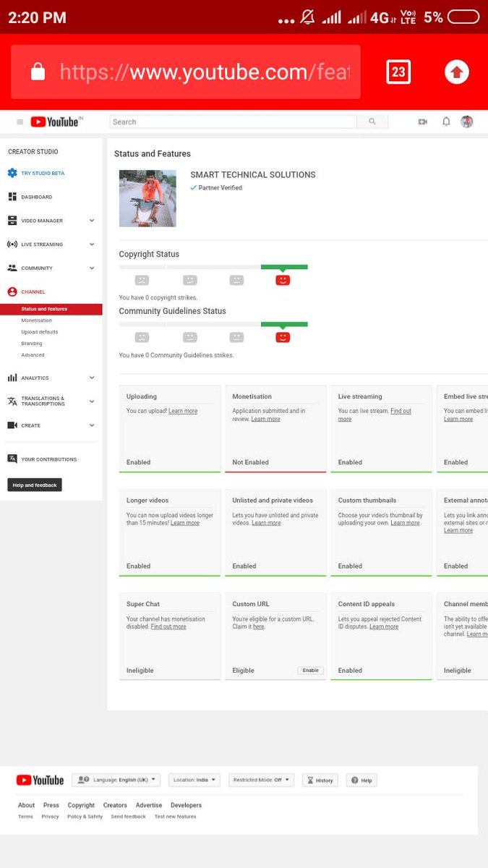Screen dimensions: 488x868
Task: Click the YouTube search input field
Action: point(234,122)
